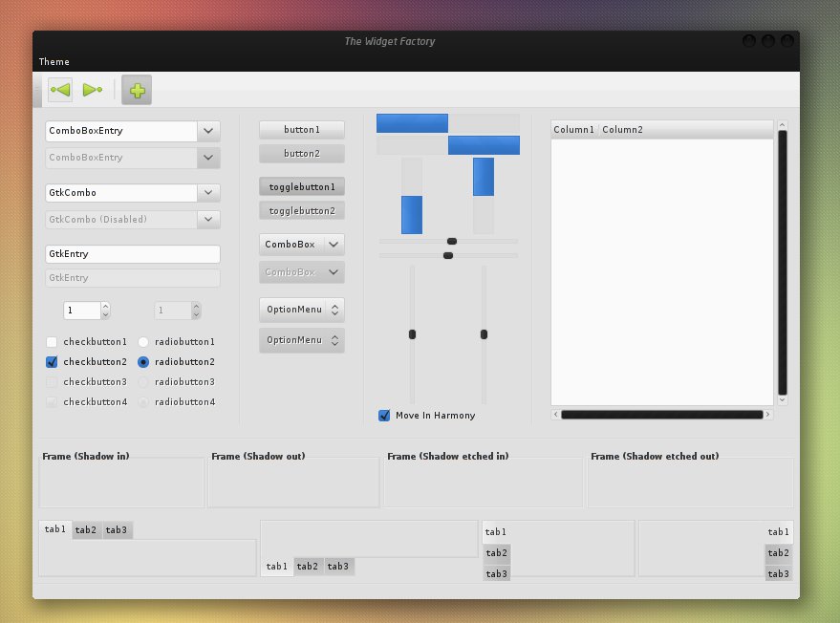840x623 pixels.
Task: Select tab1 in left-tabbed notebook
Action: click(x=496, y=532)
